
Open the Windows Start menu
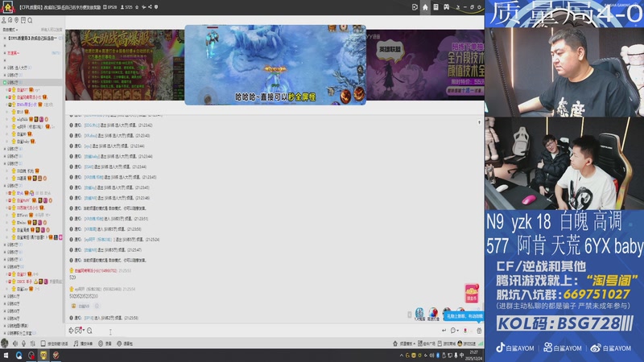point(6,355)
